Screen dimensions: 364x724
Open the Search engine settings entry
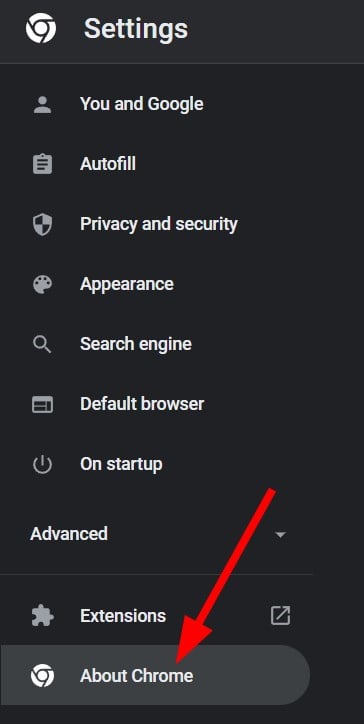136,344
